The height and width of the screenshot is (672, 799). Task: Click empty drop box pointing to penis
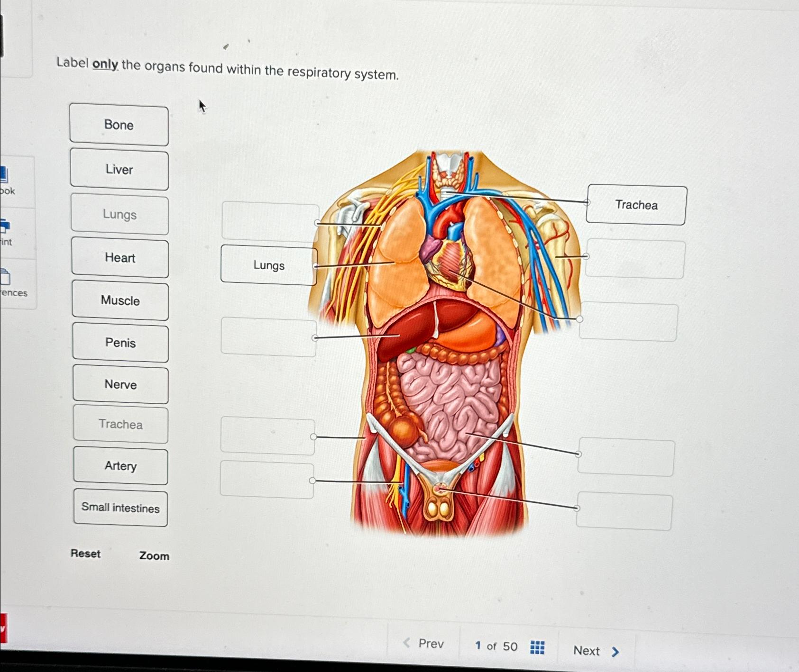pos(625,511)
